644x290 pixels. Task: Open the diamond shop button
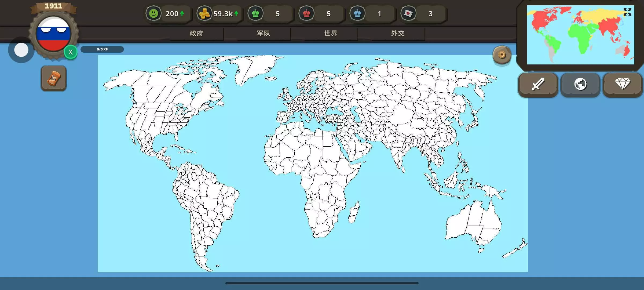[x=623, y=84]
